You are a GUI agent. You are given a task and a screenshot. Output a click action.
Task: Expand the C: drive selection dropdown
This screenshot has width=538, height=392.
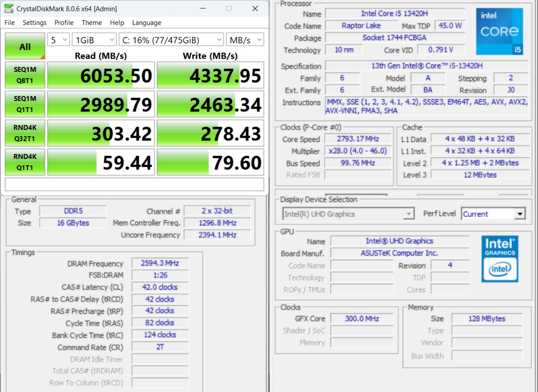click(x=171, y=40)
